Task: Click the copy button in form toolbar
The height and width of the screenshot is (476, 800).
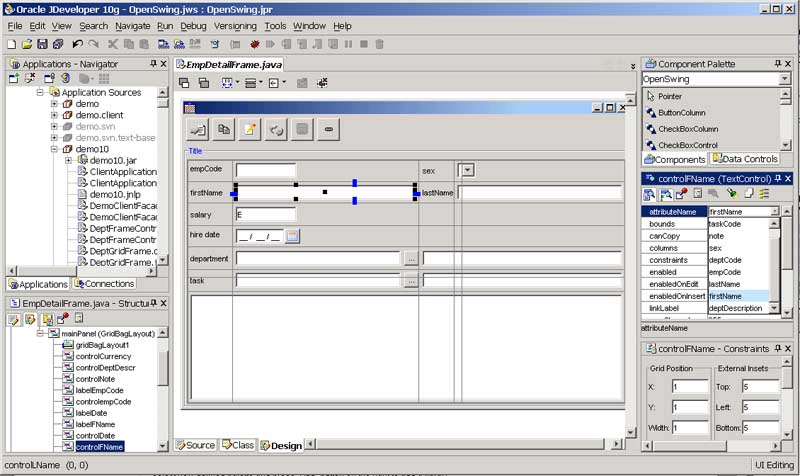Action: (223, 130)
